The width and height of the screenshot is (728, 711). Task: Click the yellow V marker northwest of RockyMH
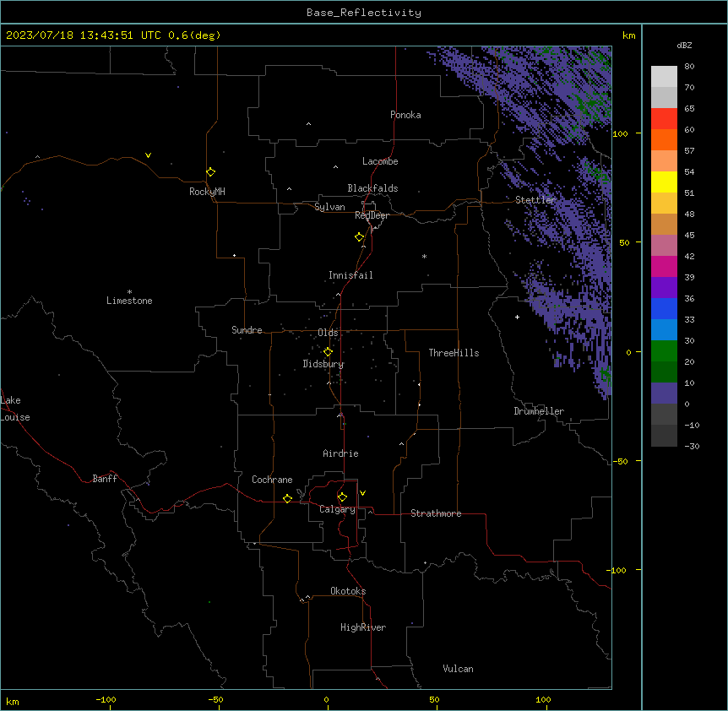[148, 155]
